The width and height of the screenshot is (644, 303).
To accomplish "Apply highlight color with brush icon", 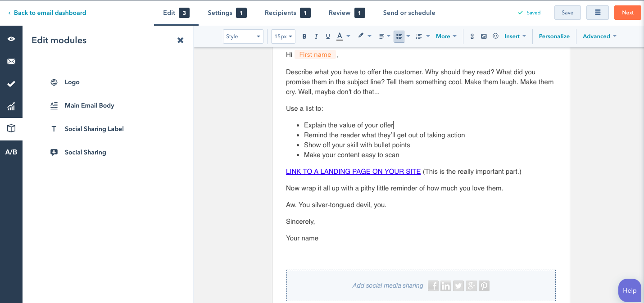I will [361, 36].
